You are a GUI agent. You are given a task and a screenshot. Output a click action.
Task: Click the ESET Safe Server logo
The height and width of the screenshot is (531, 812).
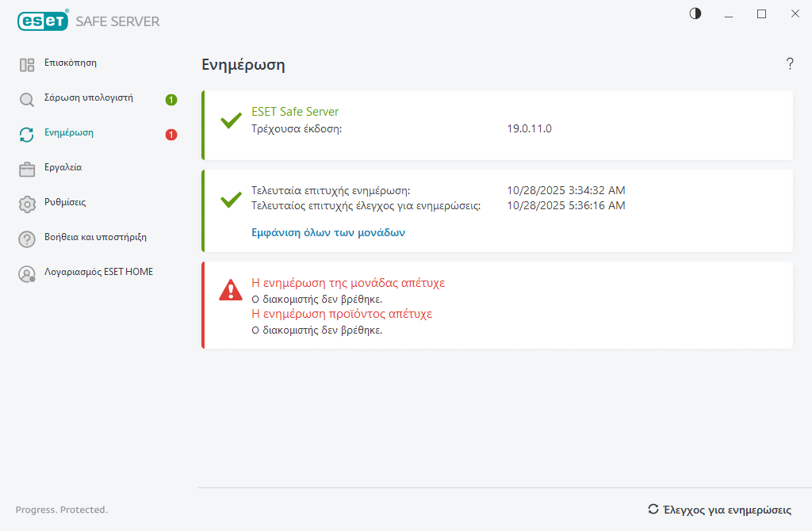(89, 21)
